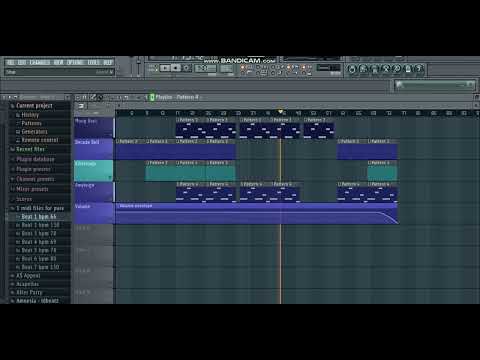Expand the Mixer presets folder
Viewport: 480px width, 360px height.
(32, 189)
